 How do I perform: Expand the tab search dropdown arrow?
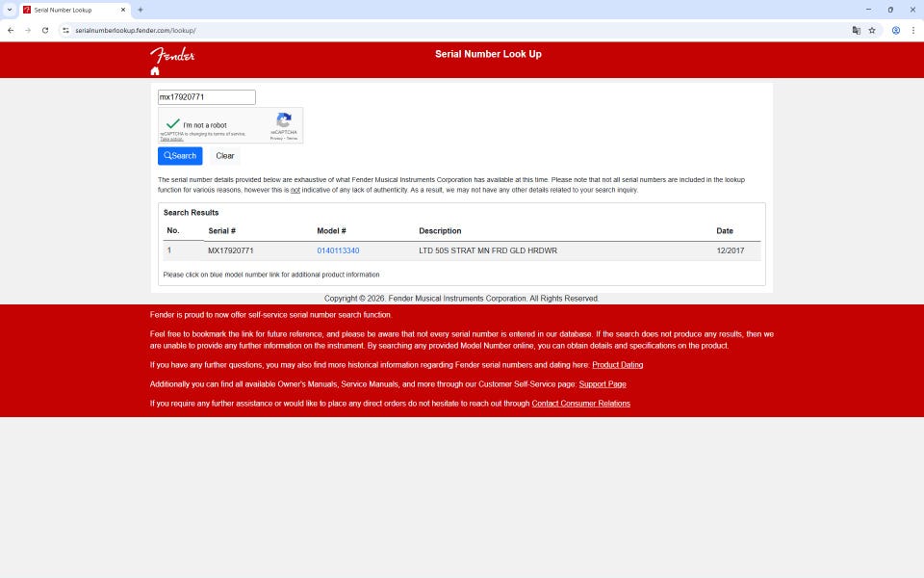pyautogui.click(x=9, y=10)
